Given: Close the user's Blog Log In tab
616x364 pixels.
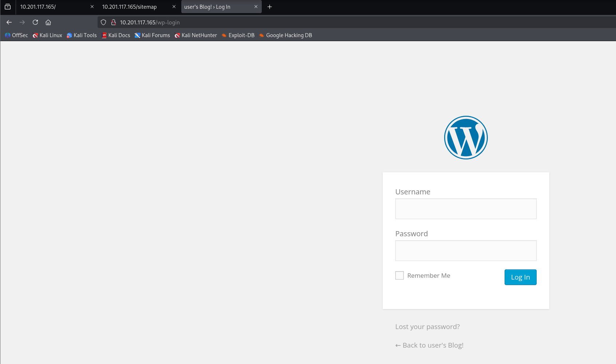Looking at the screenshot, I should click(256, 7).
